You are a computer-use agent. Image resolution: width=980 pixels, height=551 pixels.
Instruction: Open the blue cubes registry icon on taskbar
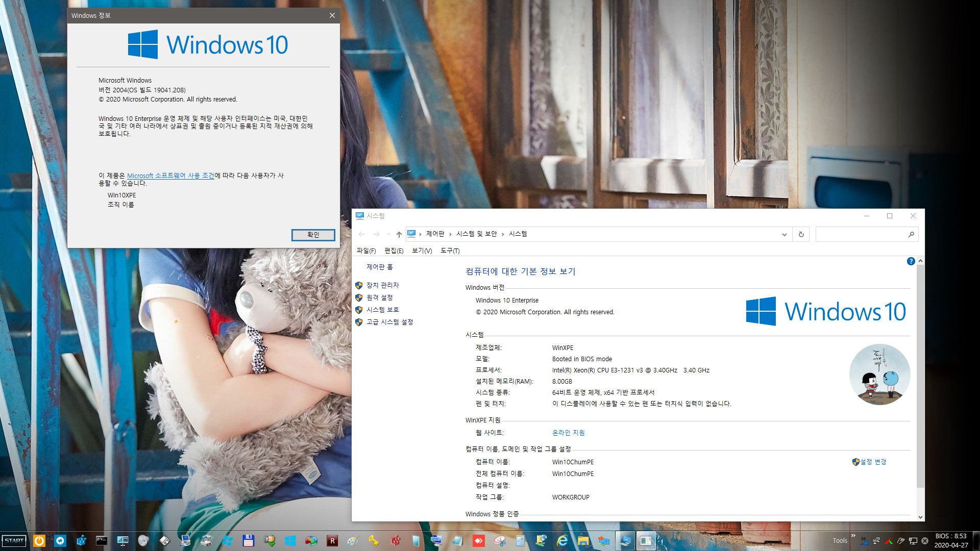click(x=81, y=541)
